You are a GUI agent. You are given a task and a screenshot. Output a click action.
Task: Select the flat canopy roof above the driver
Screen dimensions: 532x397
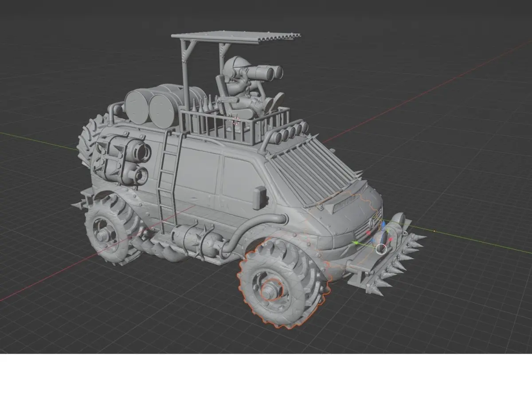(235, 37)
